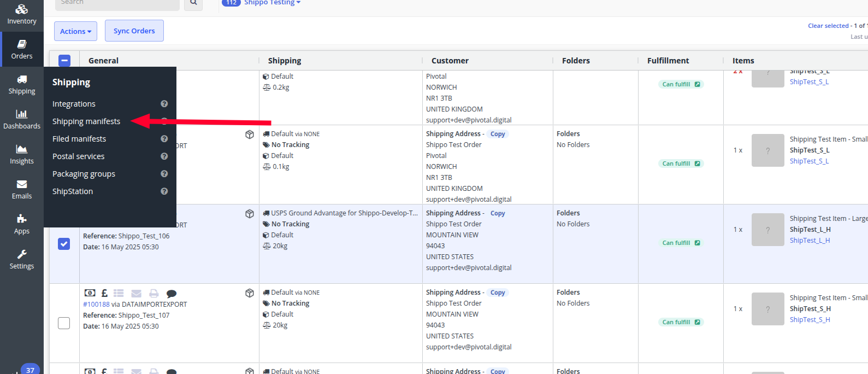The height and width of the screenshot is (374, 868).
Task: Click the Folders column header
Action: tap(576, 61)
